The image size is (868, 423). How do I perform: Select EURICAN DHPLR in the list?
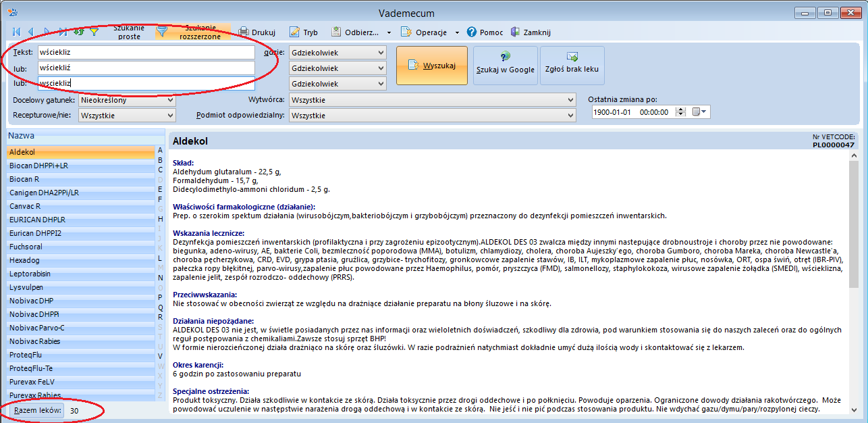pos(81,220)
